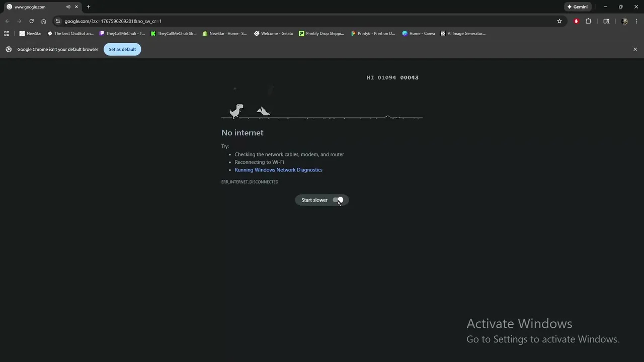The image size is (644, 362).
Task: Click the Set as default button
Action: [x=122, y=49]
